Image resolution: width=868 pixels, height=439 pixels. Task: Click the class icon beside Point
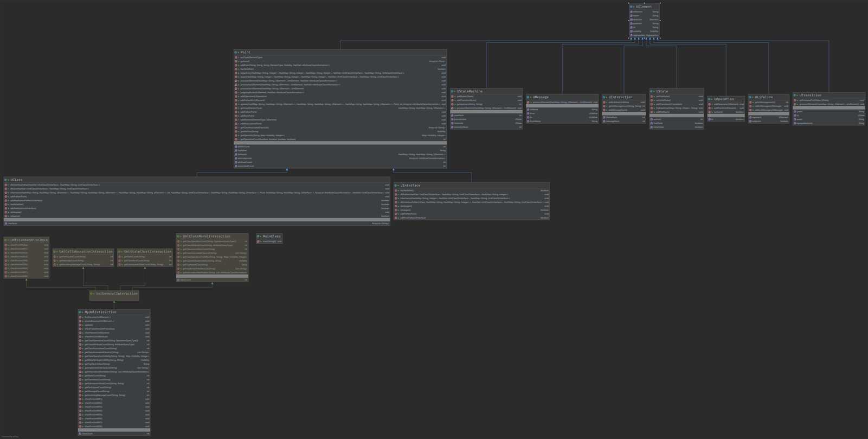click(236, 52)
